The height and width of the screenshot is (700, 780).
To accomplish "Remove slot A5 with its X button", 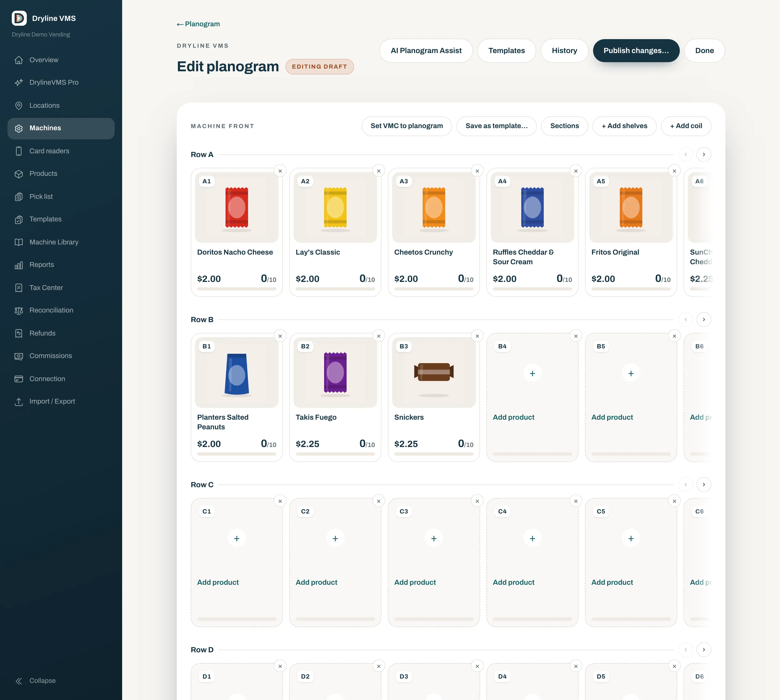I will (x=674, y=171).
